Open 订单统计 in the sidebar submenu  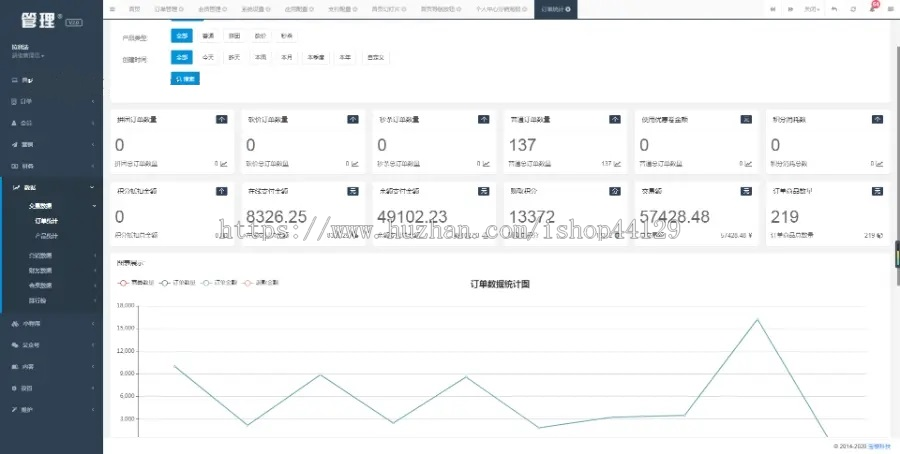[46, 221]
